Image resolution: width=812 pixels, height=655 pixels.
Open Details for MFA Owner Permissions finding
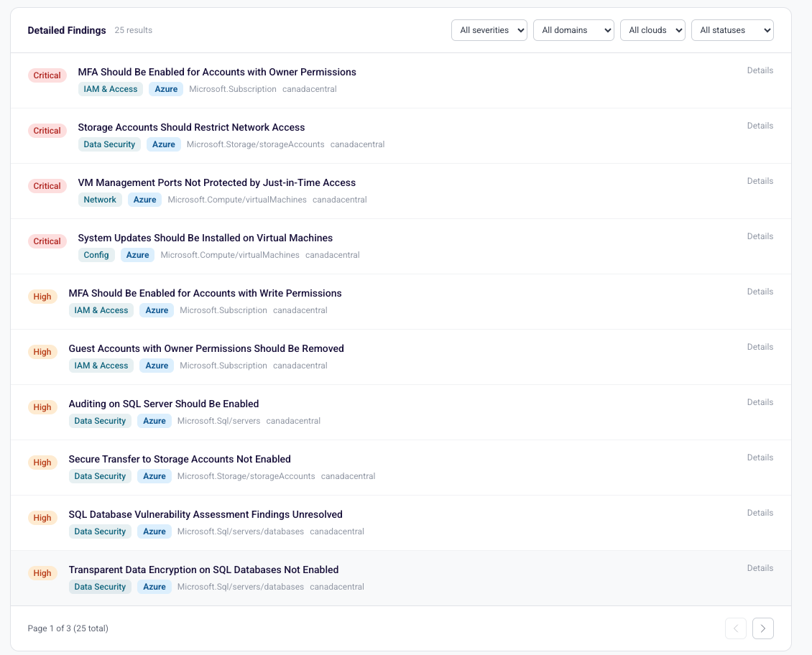(760, 70)
